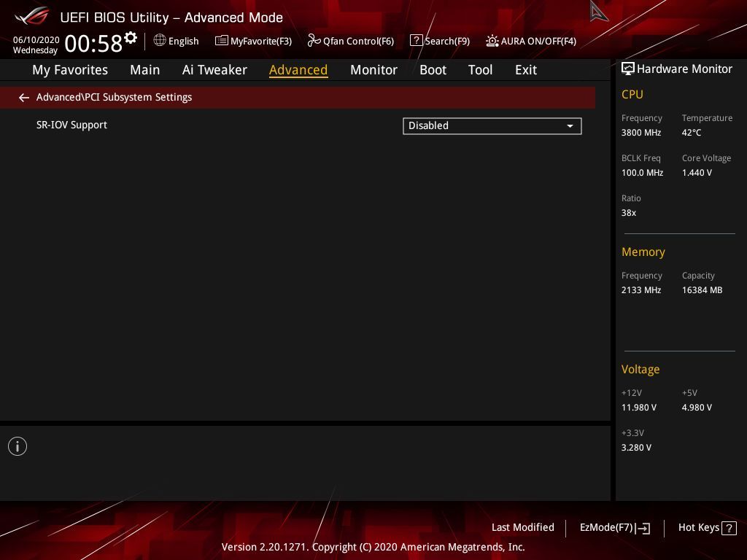The image size is (747, 560).
Task: Open the Exit tab
Action: [x=526, y=70]
